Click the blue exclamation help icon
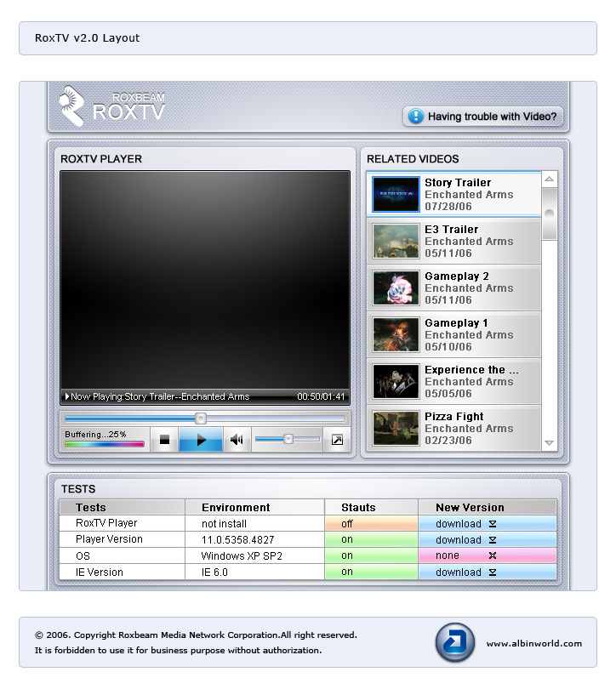The height and width of the screenshot is (689, 616). (x=416, y=116)
